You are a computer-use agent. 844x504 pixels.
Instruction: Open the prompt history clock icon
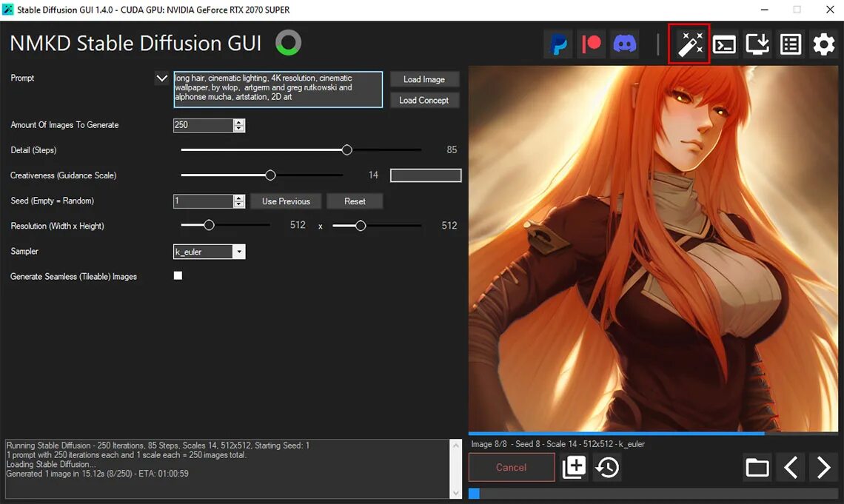[x=607, y=467]
